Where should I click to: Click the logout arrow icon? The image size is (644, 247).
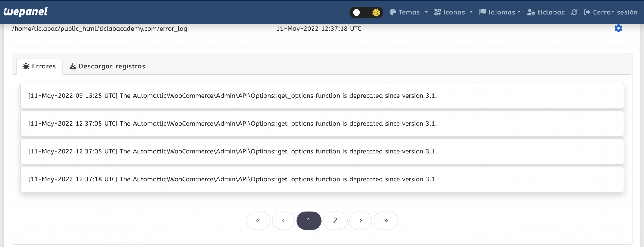(587, 12)
